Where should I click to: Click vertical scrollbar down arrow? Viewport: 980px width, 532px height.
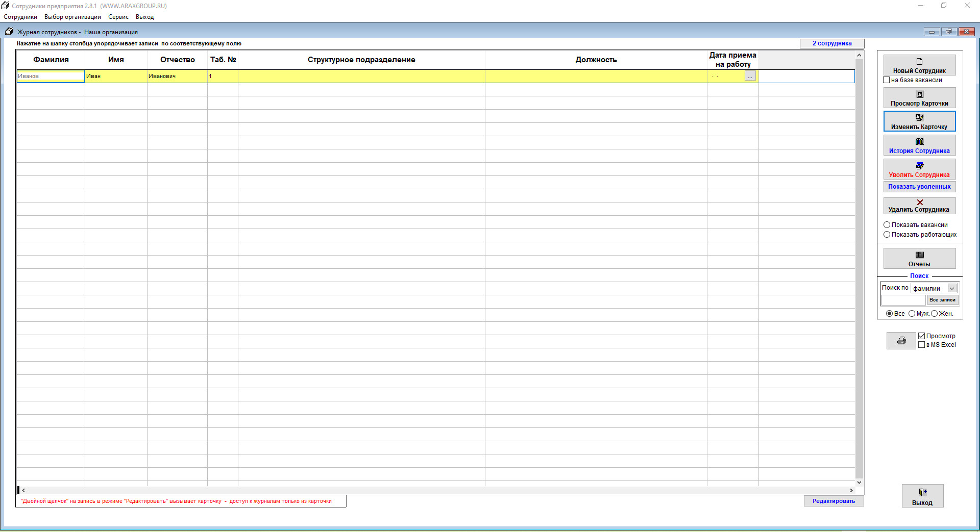(x=860, y=482)
